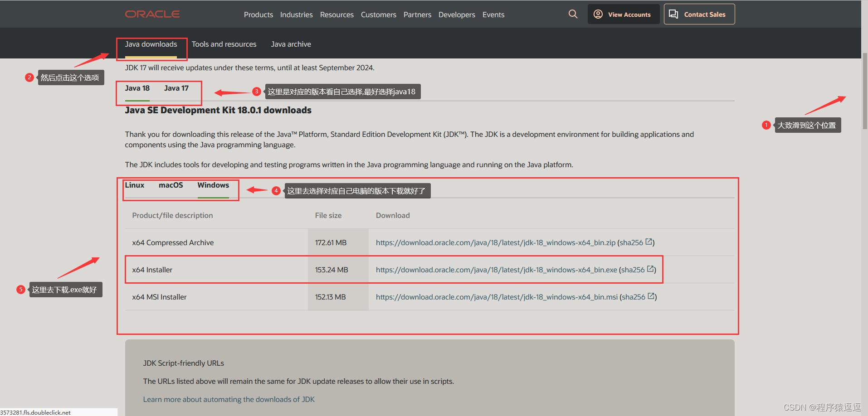Click the vertical page scrollbar thumb
The width and height of the screenshot is (868, 416).
coord(864,91)
